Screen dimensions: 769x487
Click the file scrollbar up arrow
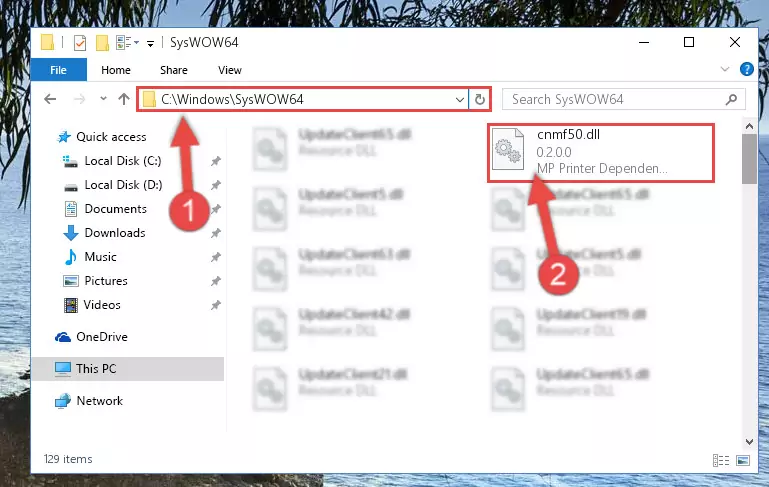(x=749, y=127)
